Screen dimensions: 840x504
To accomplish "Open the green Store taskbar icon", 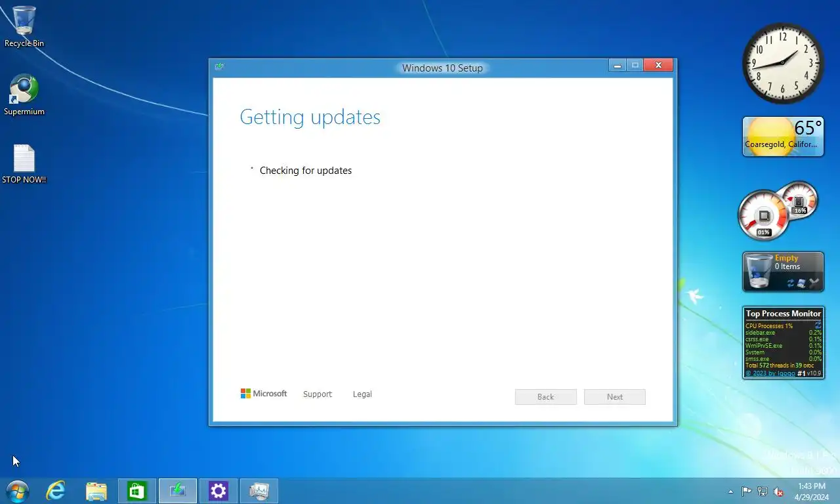I will point(137,491).
